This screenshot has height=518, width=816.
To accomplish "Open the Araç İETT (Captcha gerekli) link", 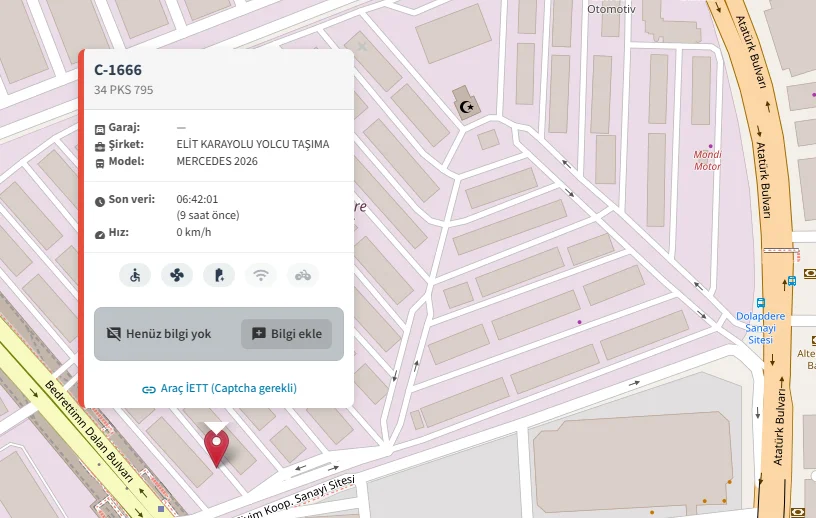I will tap(219, 388).
